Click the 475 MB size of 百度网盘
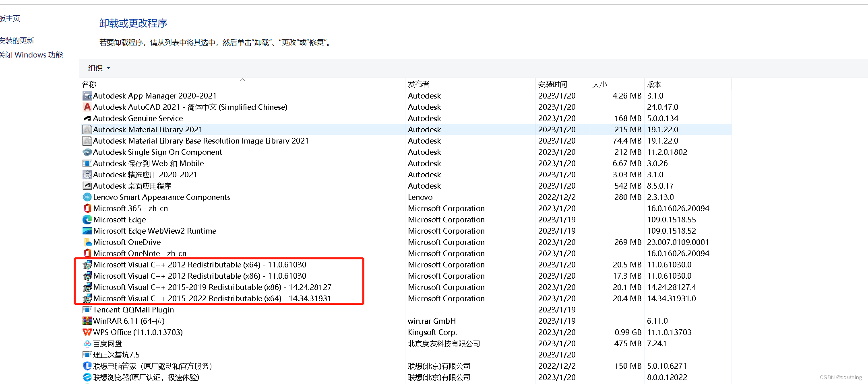868x384 pixels. click(628, 343)
